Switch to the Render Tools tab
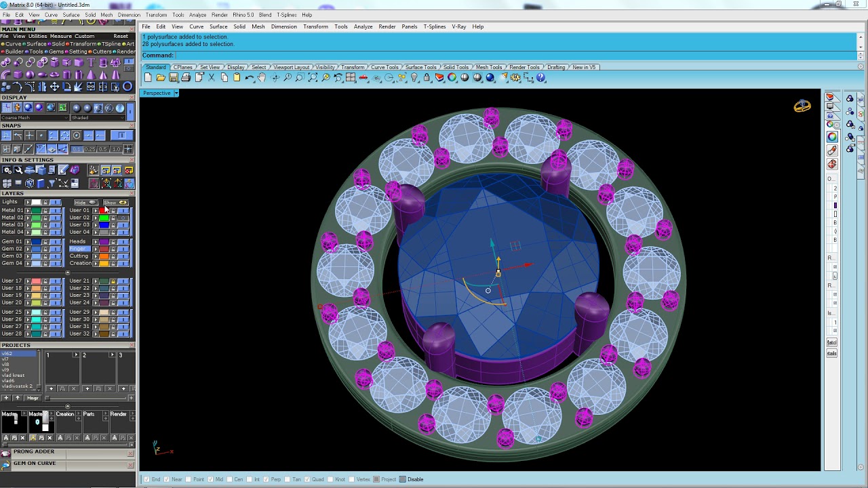The height and width of the screenshot is (488, 868). tap(524, 67)
